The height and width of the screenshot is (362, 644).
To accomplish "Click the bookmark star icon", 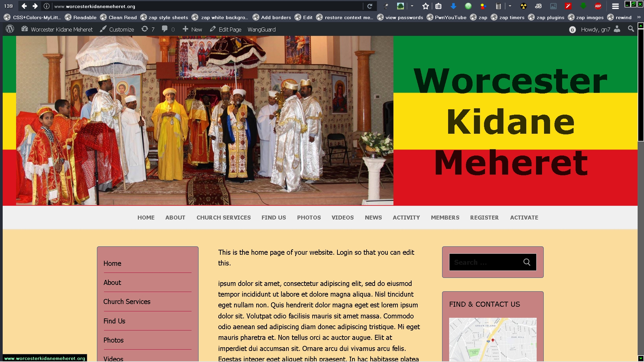I will 426,6.
